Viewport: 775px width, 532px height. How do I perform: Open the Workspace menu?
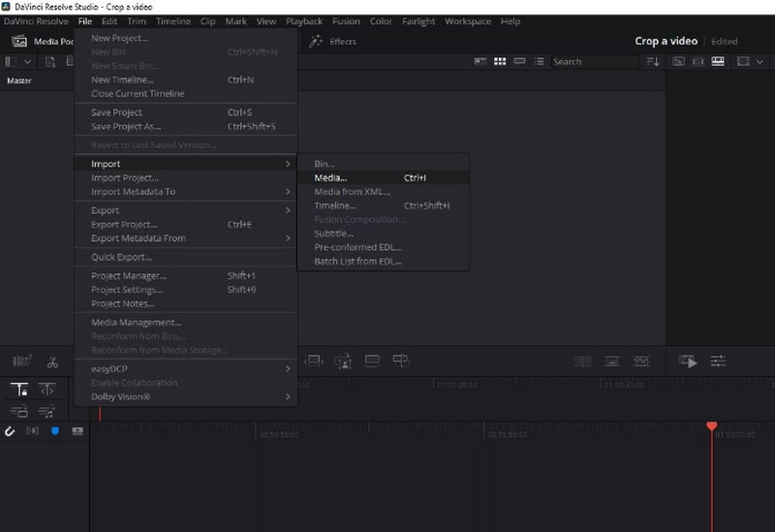tap(468, 21)
